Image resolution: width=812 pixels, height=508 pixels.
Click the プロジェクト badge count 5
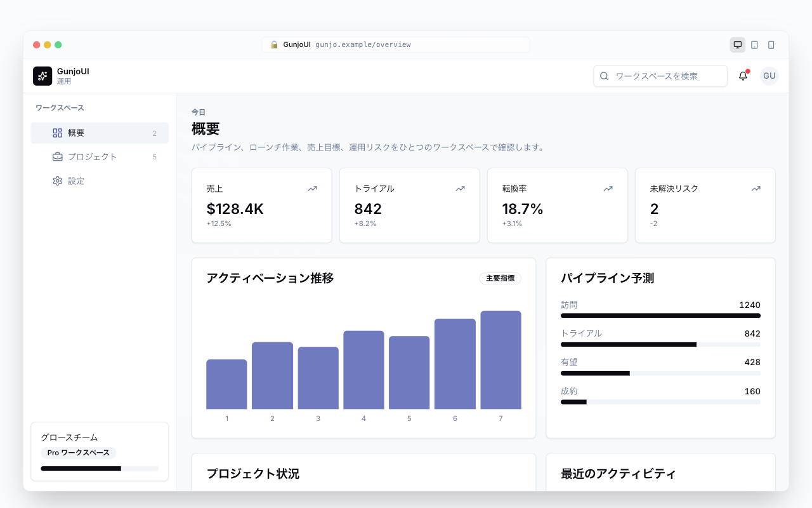click(154, 157)
